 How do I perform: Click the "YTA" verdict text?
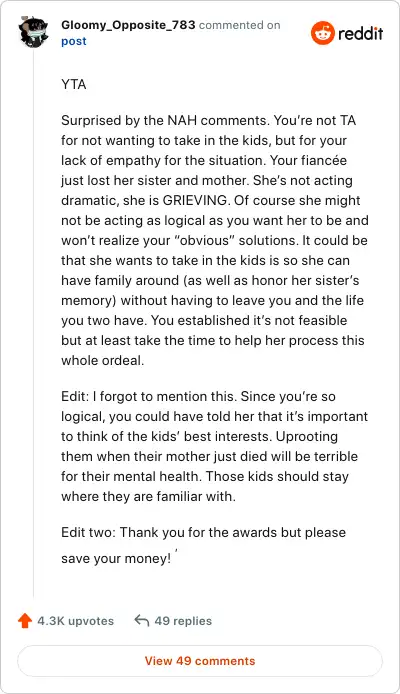pyautogui.click(x=74, y=85)
